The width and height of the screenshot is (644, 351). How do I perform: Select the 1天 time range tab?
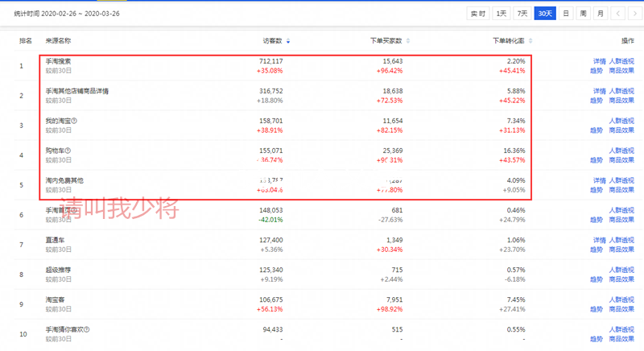click(x=502, y=14)
